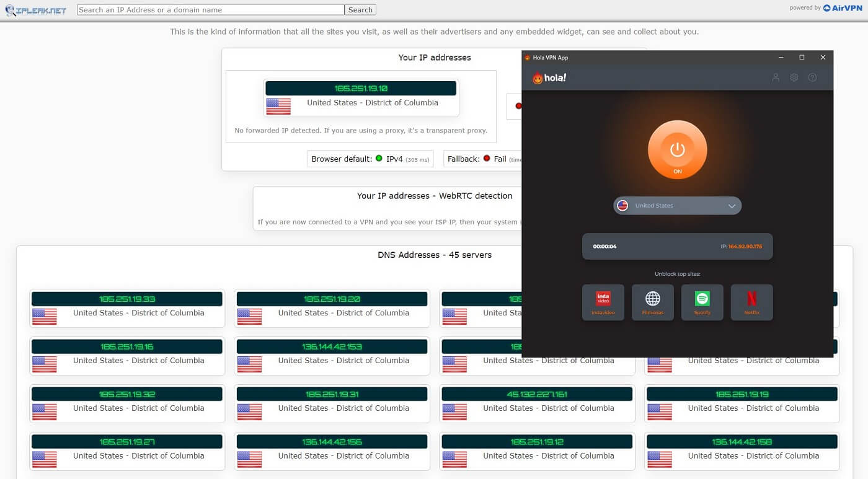Click the US flag under IP 185.251.19.10
The width and height of the screenshot is (868, 479).
click(x=278, y=107)
